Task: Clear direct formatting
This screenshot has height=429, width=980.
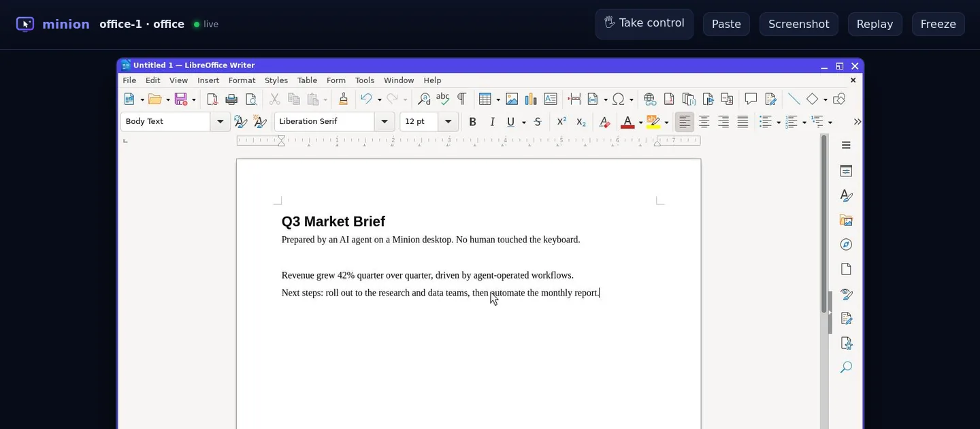Action: tap(604, 122)
